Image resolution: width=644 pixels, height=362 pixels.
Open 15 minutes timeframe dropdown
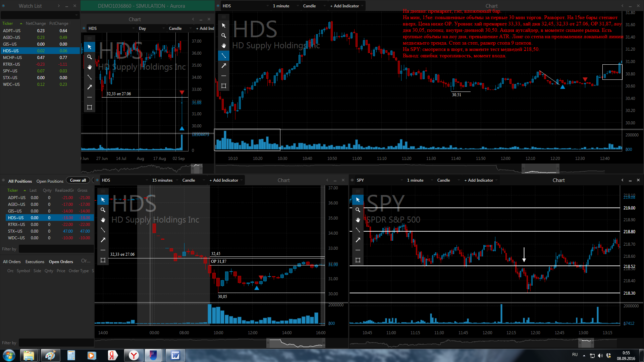(x=165, y=180)
